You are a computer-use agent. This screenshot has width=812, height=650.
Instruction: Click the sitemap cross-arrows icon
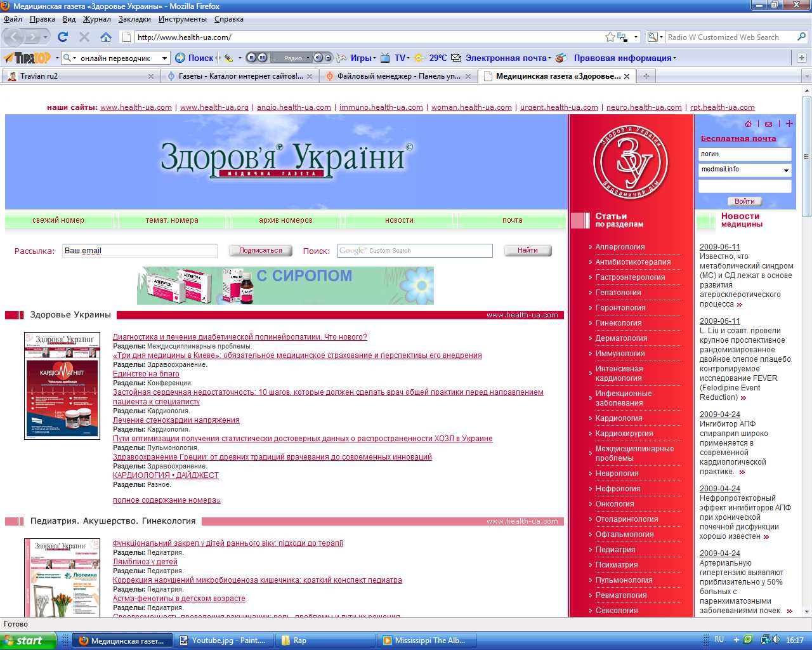pyautogui.click(x=789, y=124)
